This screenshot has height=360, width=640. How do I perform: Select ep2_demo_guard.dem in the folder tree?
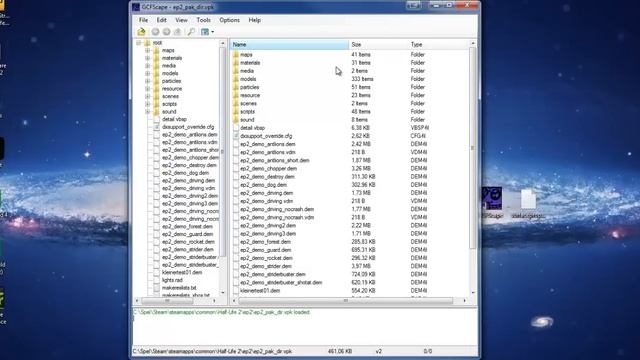[x=188, y=234]
